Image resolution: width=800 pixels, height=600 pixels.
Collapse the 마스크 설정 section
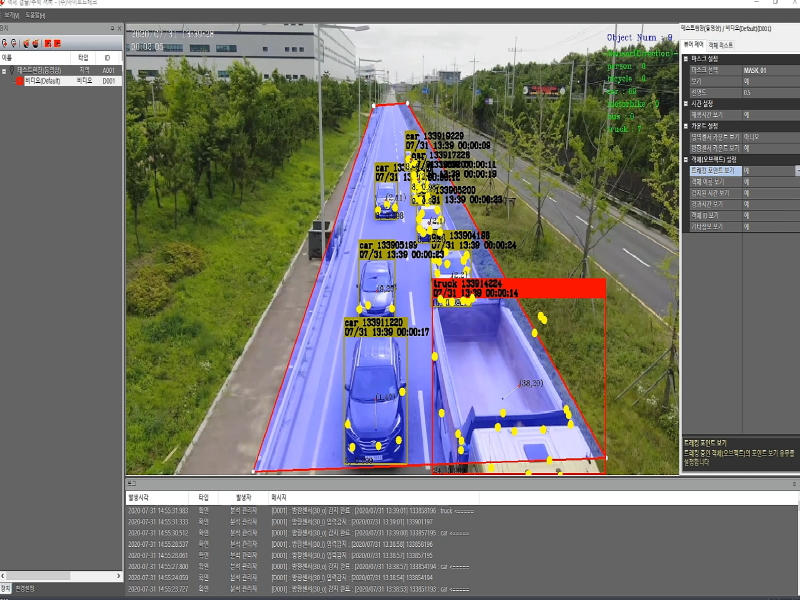point(686,59)
